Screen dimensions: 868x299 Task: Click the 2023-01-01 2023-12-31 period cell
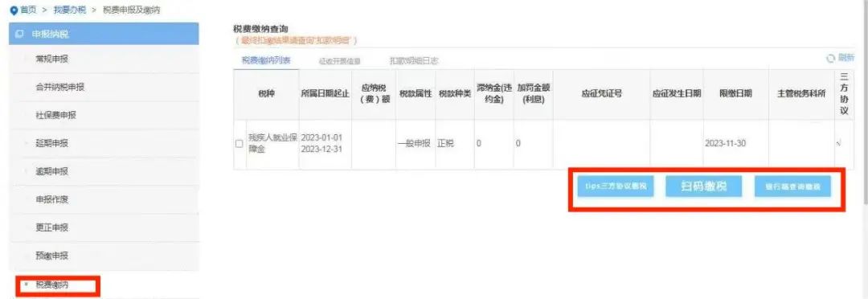click(325, 145)
